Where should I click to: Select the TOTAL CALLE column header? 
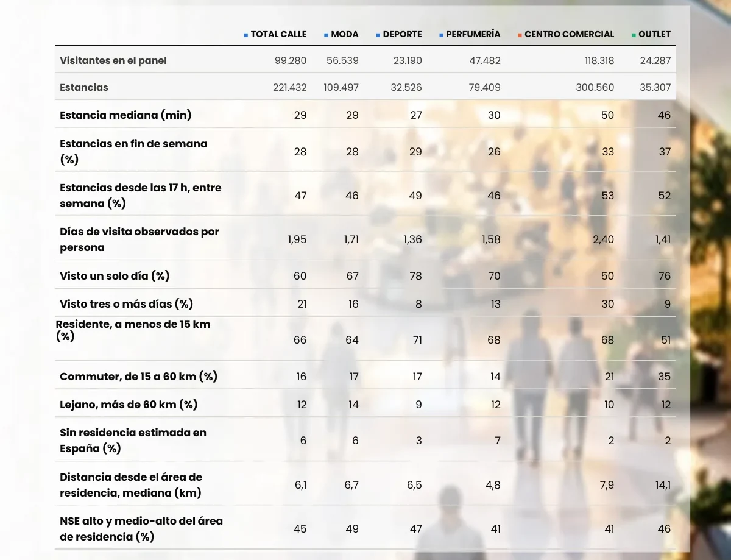coord(278,34)
